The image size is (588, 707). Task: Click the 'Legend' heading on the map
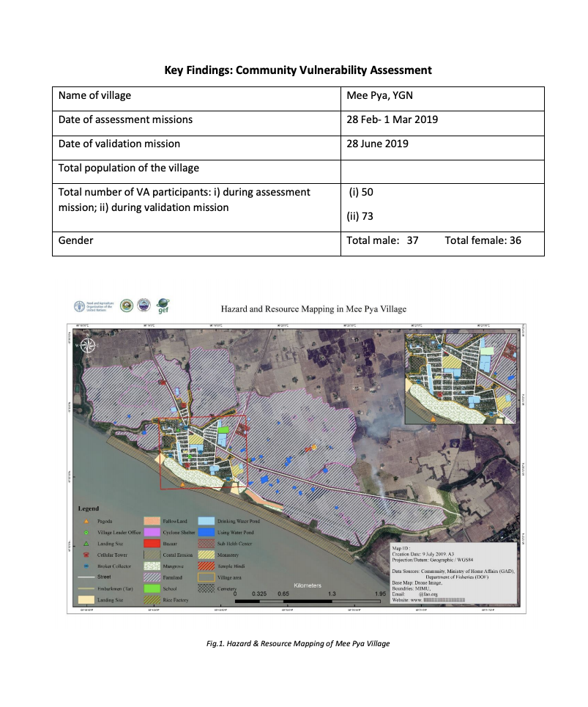pos(89,508)
